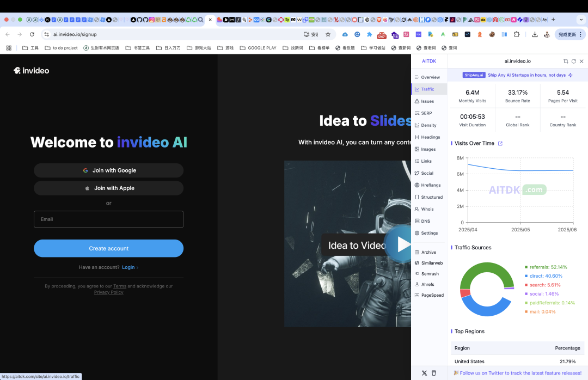Open the Structured data section
Screen dimensions: 588x380
click(x=429, y=197)
